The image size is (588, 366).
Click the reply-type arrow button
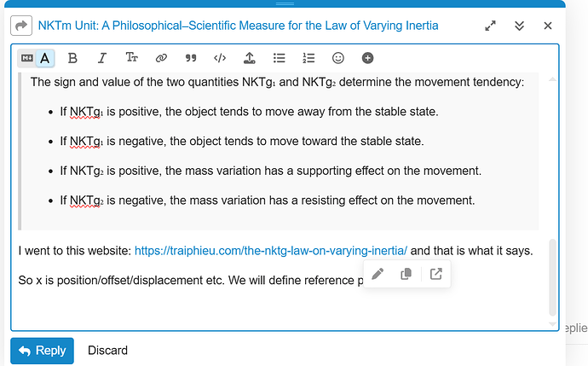pyautogui.click(x=21, y=26)
